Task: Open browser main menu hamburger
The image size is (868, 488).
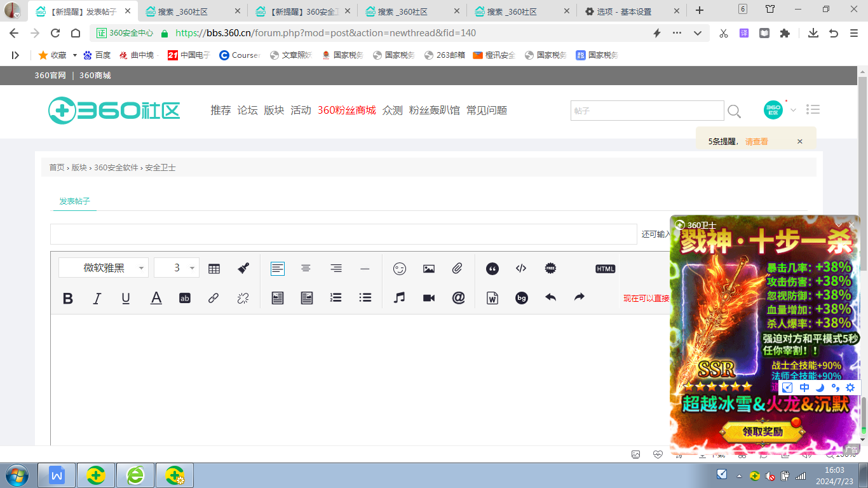Action: [x=854, y=33]
